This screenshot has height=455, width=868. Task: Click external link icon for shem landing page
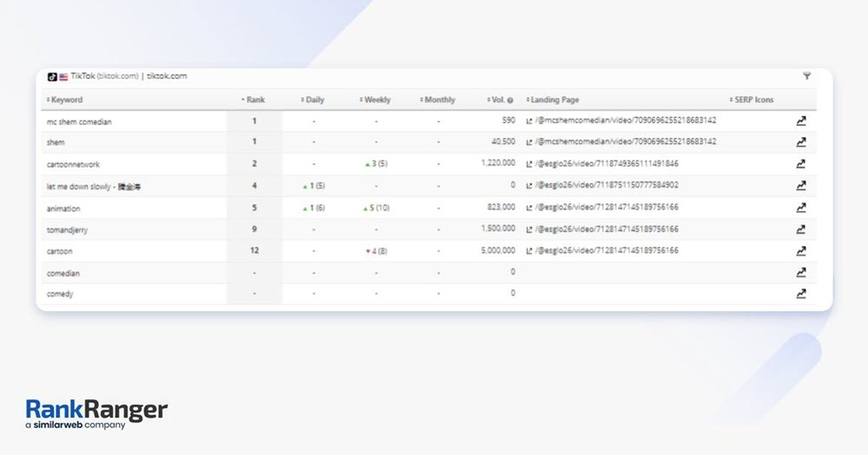529,142
